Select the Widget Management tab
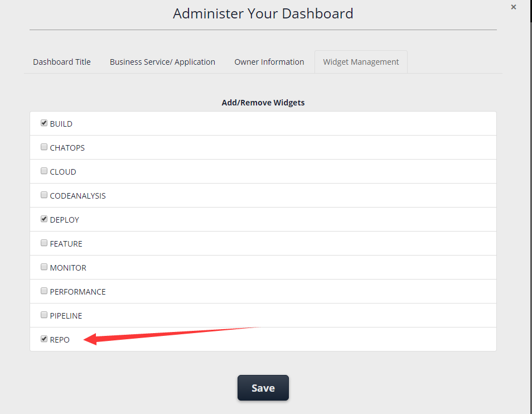 tap(361, 62)
